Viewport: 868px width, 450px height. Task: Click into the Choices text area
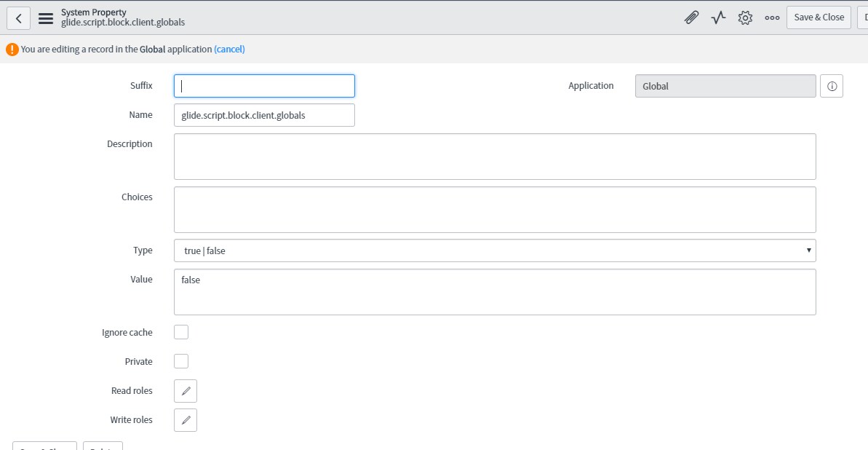pyautogui.click(x=495, y=210)
